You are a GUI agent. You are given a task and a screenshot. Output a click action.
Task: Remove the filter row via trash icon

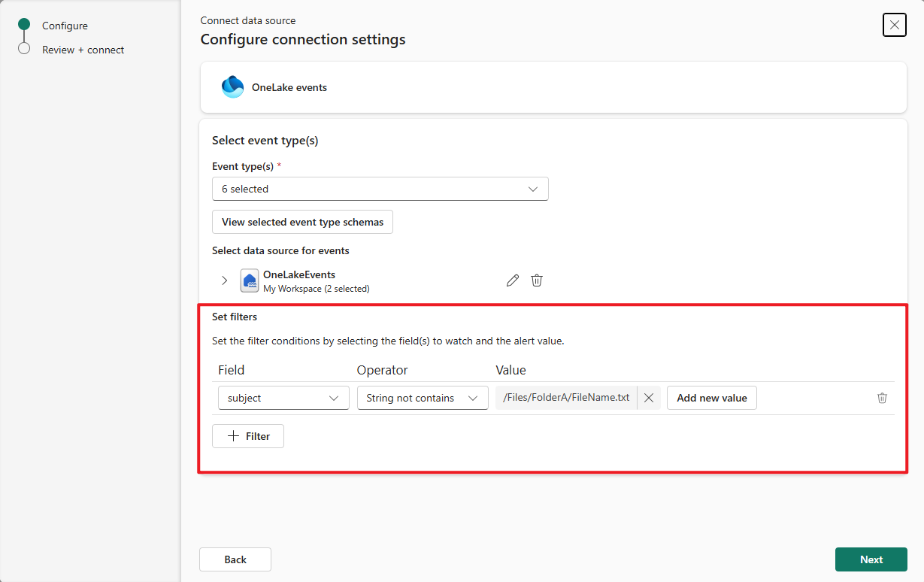882,397
